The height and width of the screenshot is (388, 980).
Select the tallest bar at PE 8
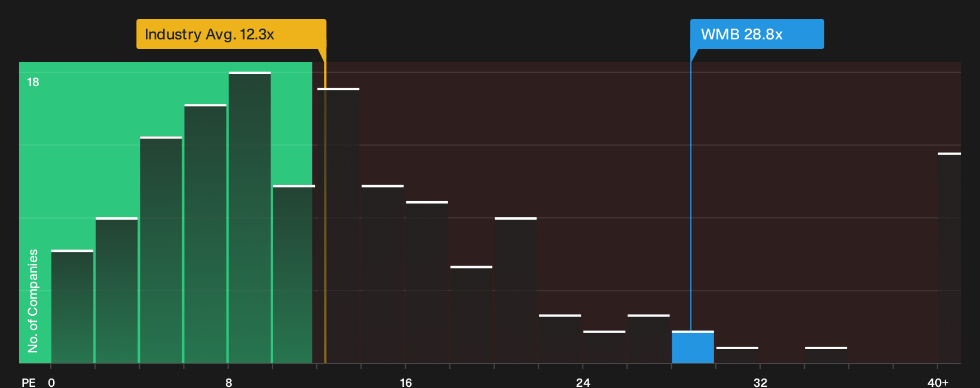point(250,217)
